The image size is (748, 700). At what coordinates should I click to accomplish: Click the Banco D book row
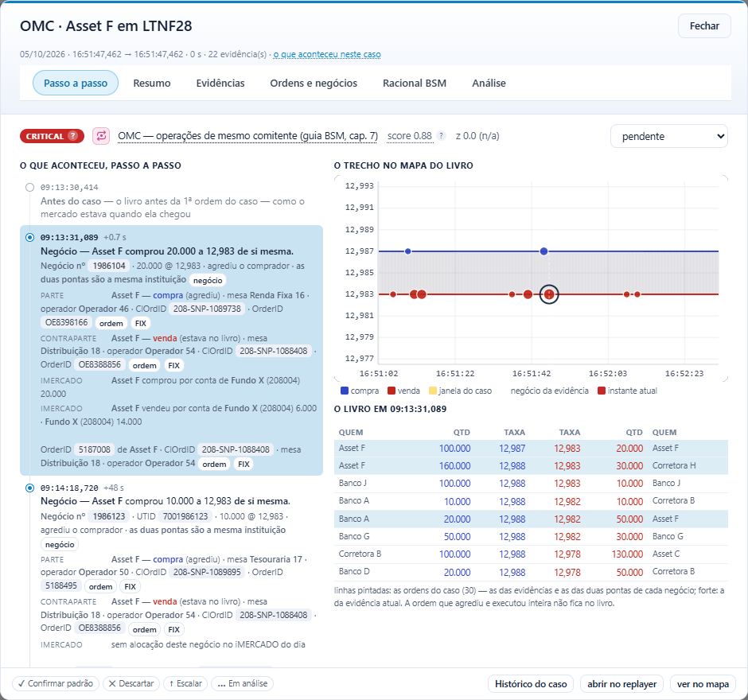(531, 572)
